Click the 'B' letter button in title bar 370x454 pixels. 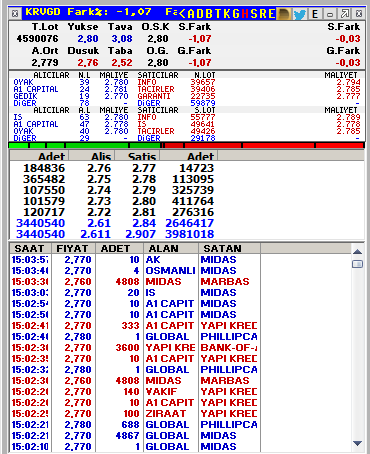(x=209, y=14)
